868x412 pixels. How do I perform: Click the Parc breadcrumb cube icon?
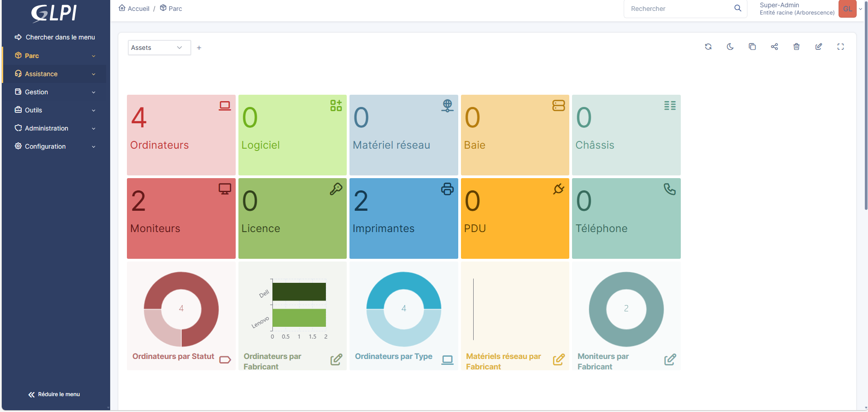pos(163,7)
